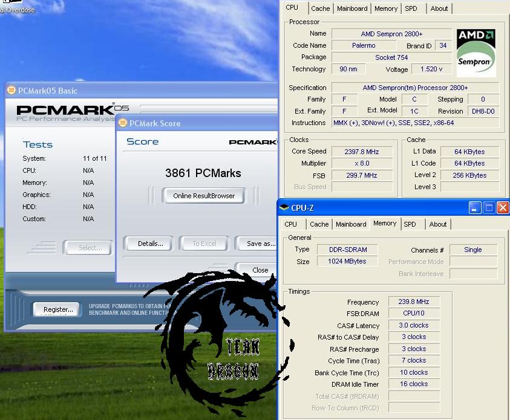The height and width of the screenshot is (420, 510).
Task: Click the 3861 PCMarks score text
Action: pyautogui.click(x=203, y=173)
